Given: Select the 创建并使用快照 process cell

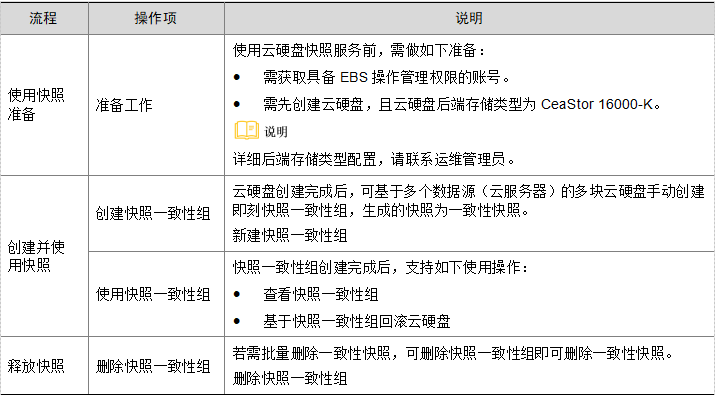Looking at the screenshot, I should (x=44, y=256).
